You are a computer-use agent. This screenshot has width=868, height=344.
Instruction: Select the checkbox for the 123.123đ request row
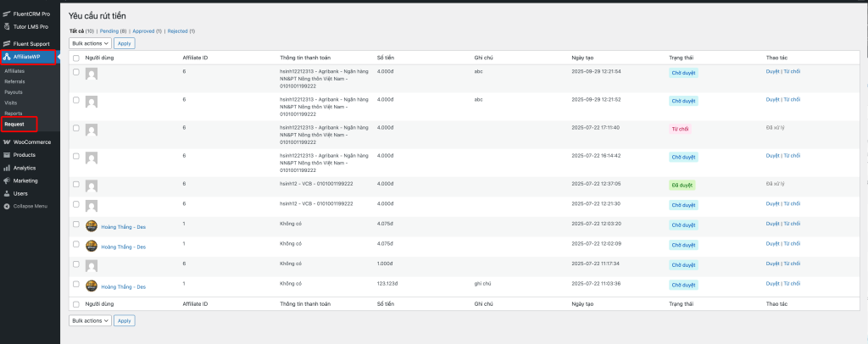click(x=76, y=284)
